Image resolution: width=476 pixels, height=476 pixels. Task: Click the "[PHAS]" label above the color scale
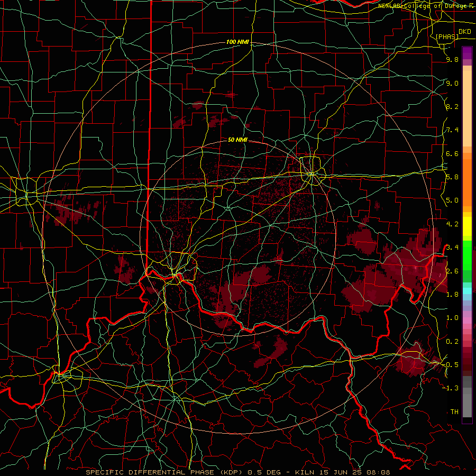447,36
